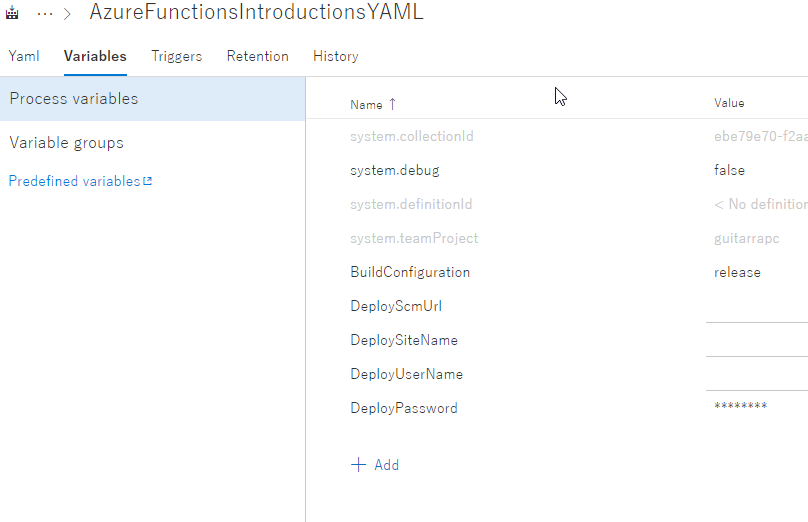Sort variables by Name column arrow
Image resolution: width=808 pixels, height=522 pixels.
click(x=392, y=104)
